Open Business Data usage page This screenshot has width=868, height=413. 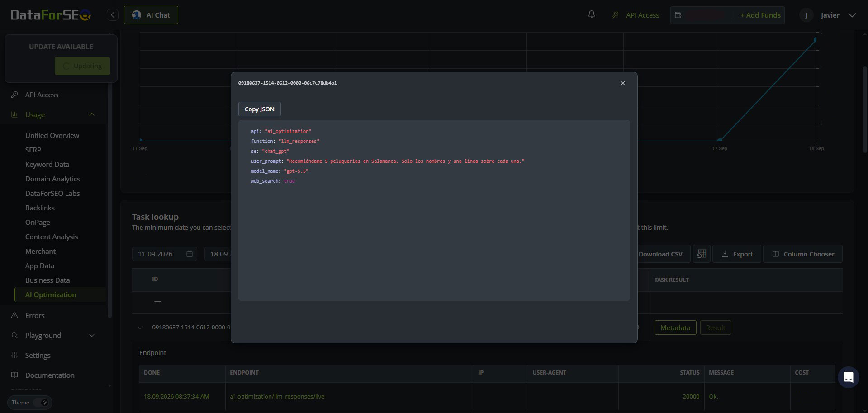click(x=47, y=280)
